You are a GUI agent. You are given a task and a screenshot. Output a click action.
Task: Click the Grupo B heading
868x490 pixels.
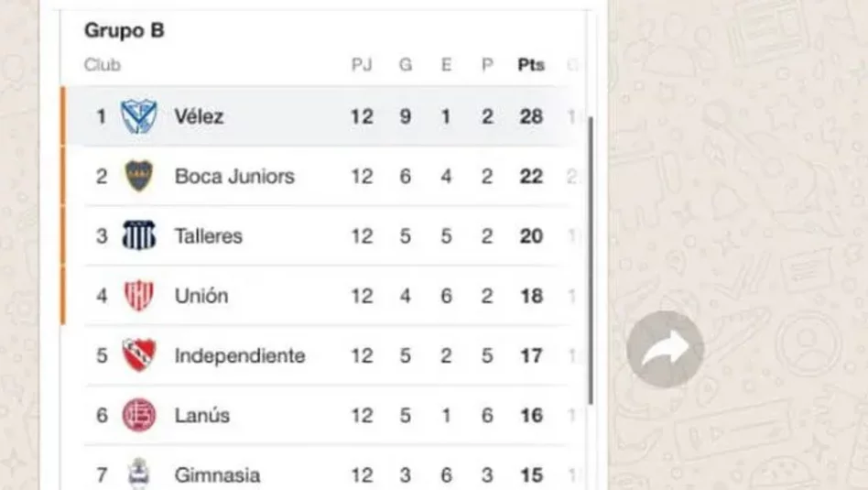coord(125,30)
